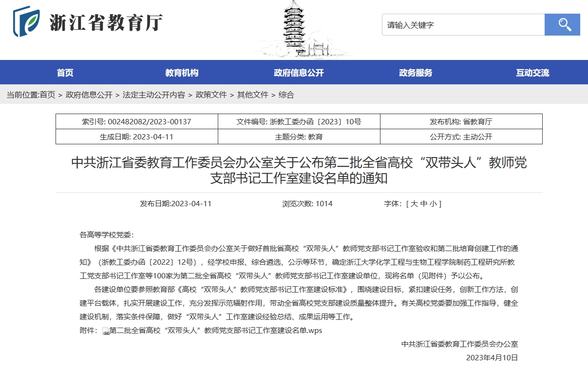Click the pagoda illustration in header
Viewport: 588px width, 372px height.
coord(294,29)
